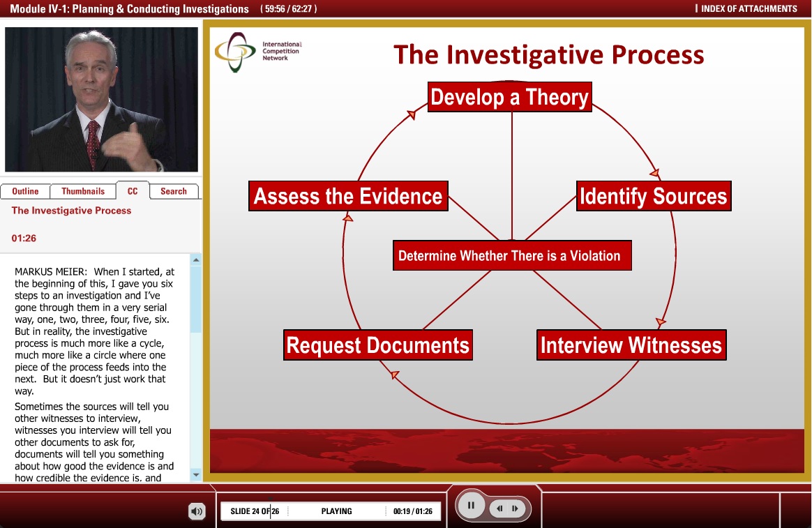This screenshot has height=528, width=812.
Task: Select the Search tab
Action: [174, 190]
